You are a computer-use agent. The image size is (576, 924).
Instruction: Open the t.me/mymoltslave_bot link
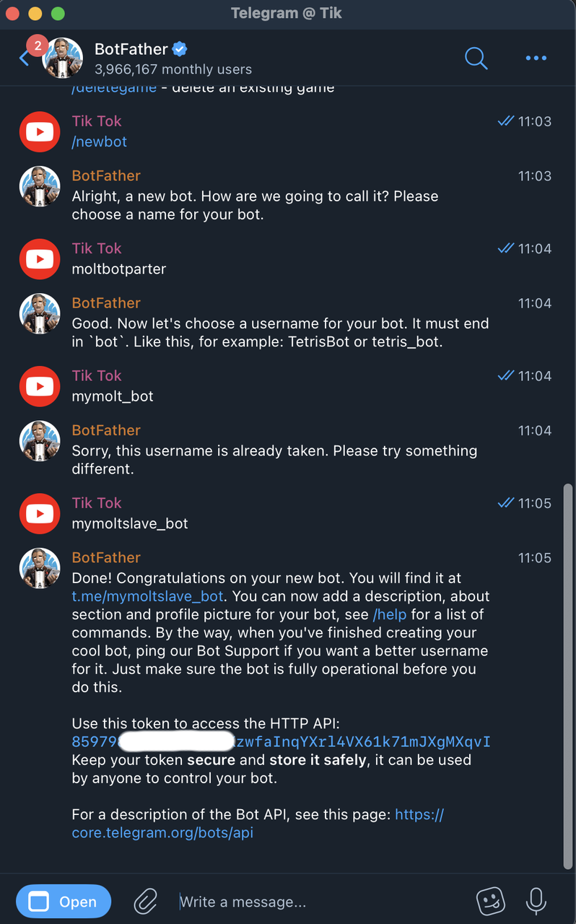[148, 596]
